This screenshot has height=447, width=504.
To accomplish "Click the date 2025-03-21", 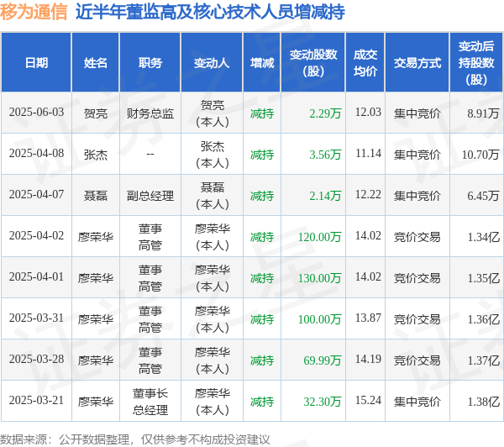I will [x=36, y=401].
